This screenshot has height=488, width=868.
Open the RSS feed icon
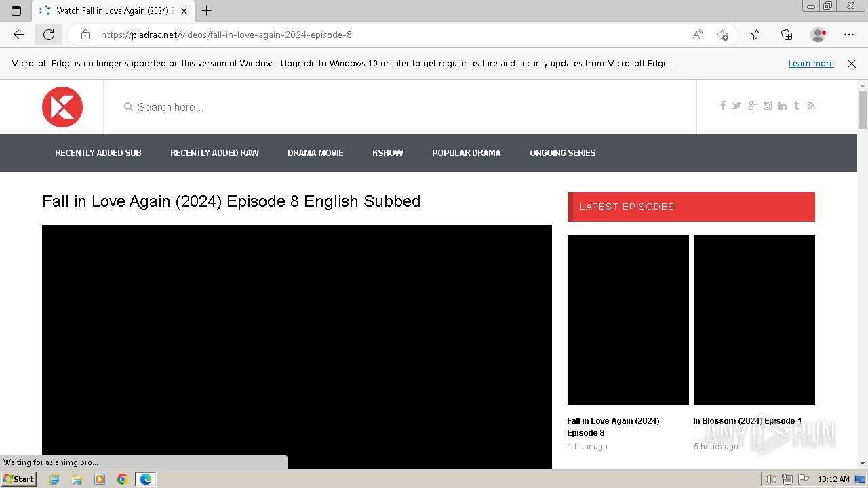811,106
